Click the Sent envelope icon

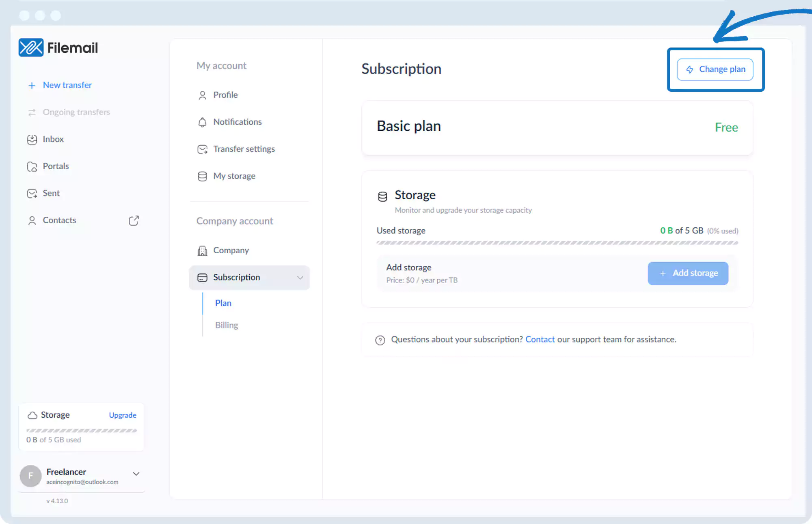pyautogui.click(x=32, y=194)
